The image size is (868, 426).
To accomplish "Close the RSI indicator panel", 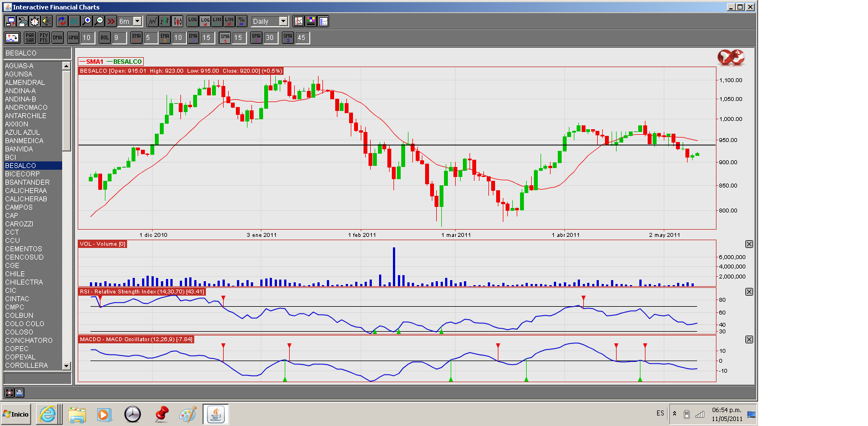I will (749, 292).
